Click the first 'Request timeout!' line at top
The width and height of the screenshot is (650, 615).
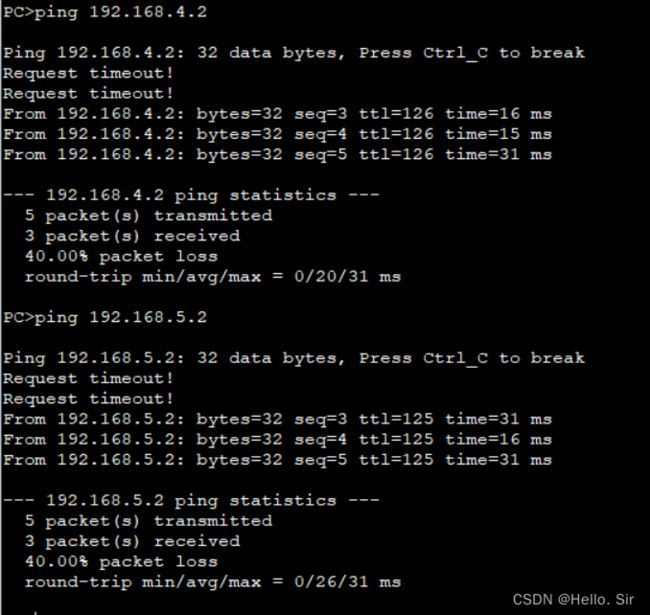click(x=88, y=73)
